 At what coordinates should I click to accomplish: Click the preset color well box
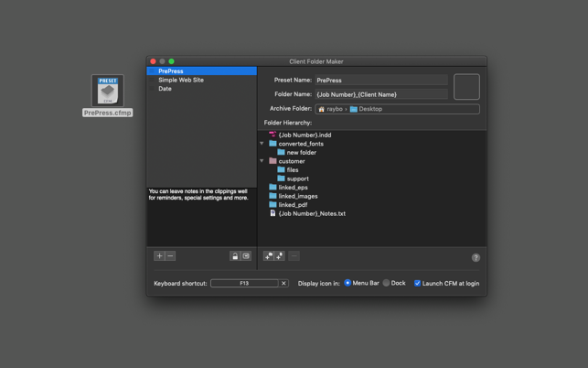(x=466, y=87)
